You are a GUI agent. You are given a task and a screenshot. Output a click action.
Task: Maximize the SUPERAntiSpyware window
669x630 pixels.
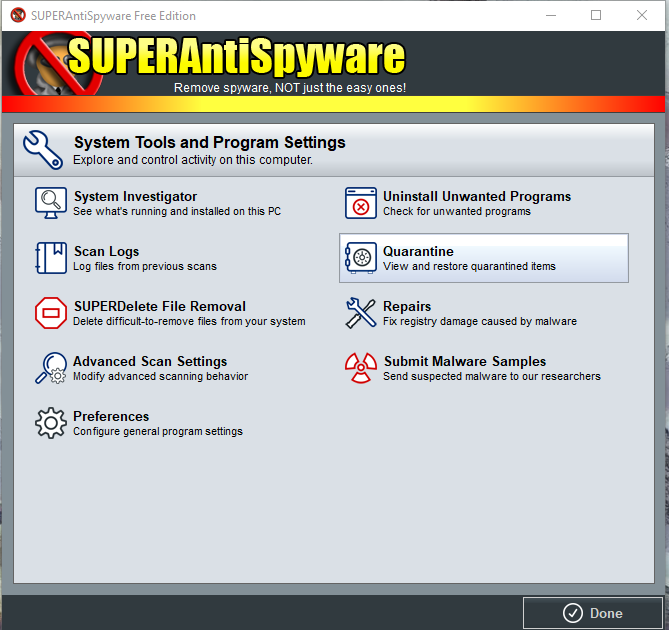(x=596, y=15)
